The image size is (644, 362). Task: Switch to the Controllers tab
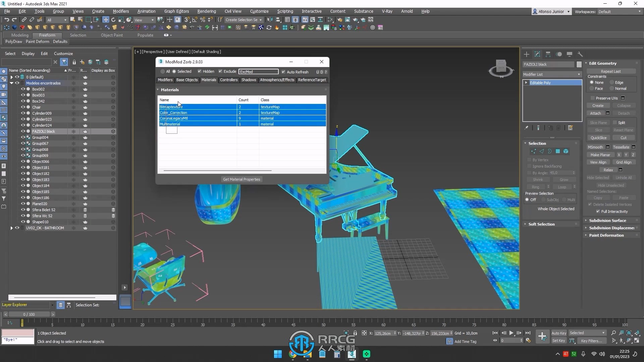pos(229,79)
